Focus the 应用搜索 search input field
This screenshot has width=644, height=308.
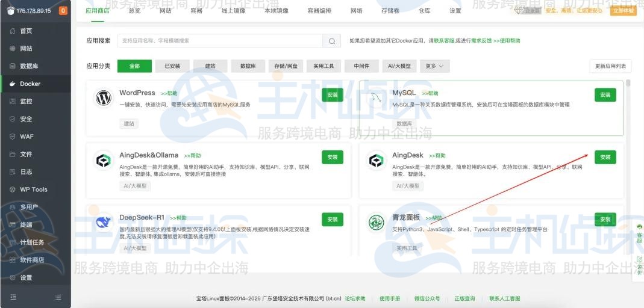tap(220, 41)
